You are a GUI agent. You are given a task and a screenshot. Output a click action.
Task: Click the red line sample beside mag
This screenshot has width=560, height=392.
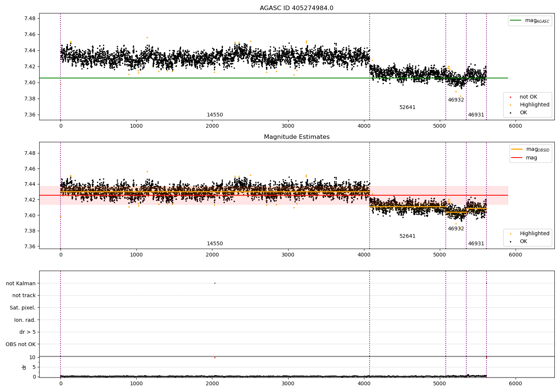517,158
